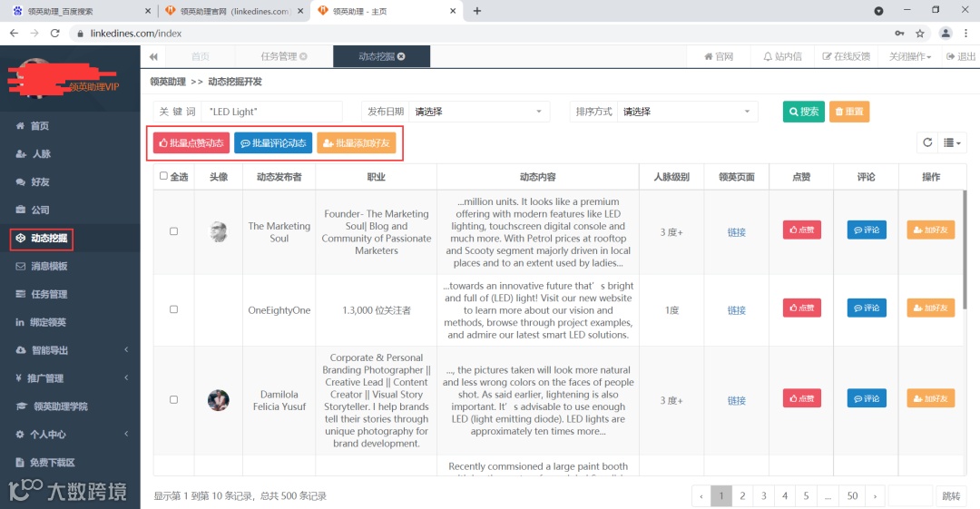Click 点赞 for The Marketing Soul row
The image size is (980, 509).
click(802, 230)
